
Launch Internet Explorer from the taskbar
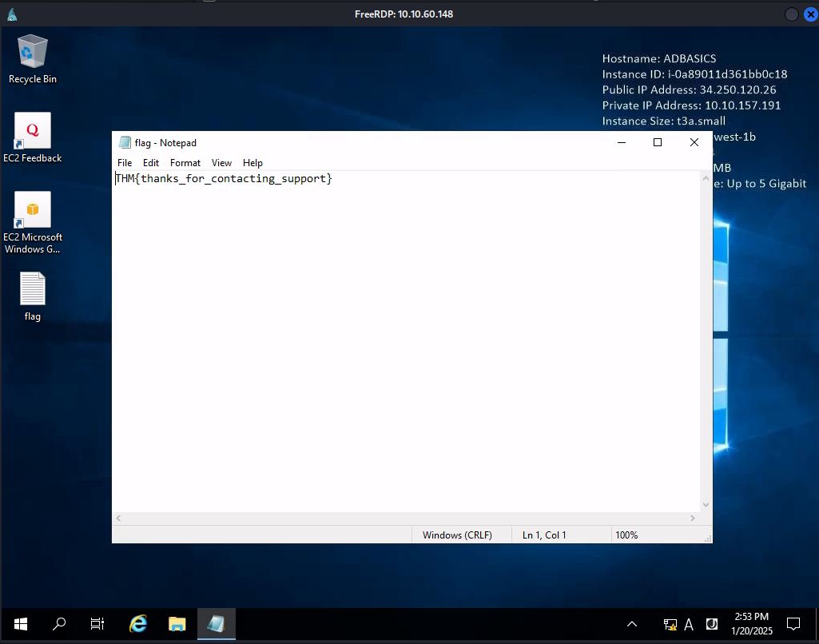[137, 624]
